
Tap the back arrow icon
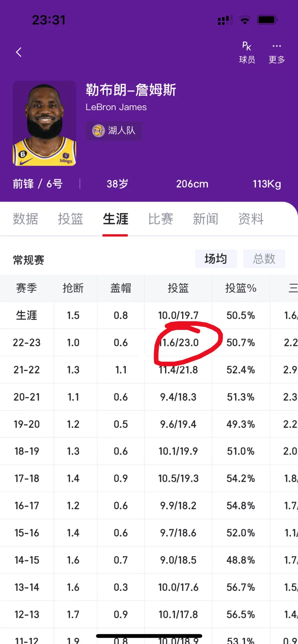pos(19,52)
